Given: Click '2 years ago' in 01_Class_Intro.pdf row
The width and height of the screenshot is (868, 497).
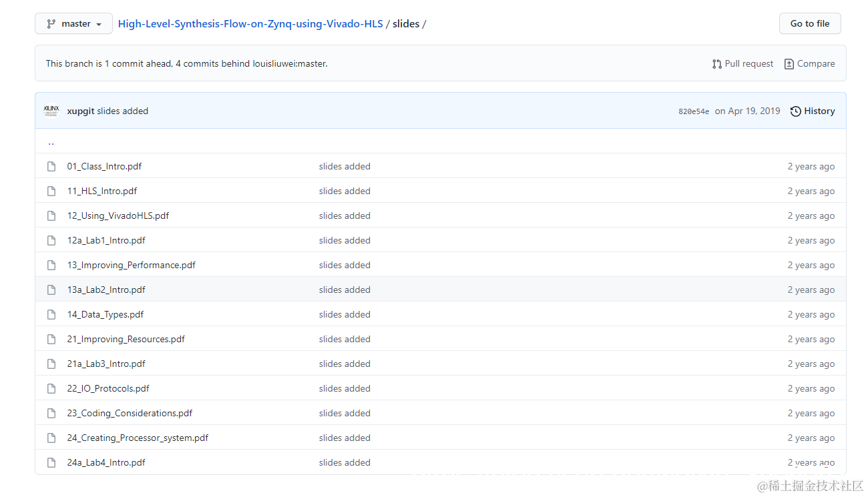Looking at the screenshot, I should tap(811, 166).
